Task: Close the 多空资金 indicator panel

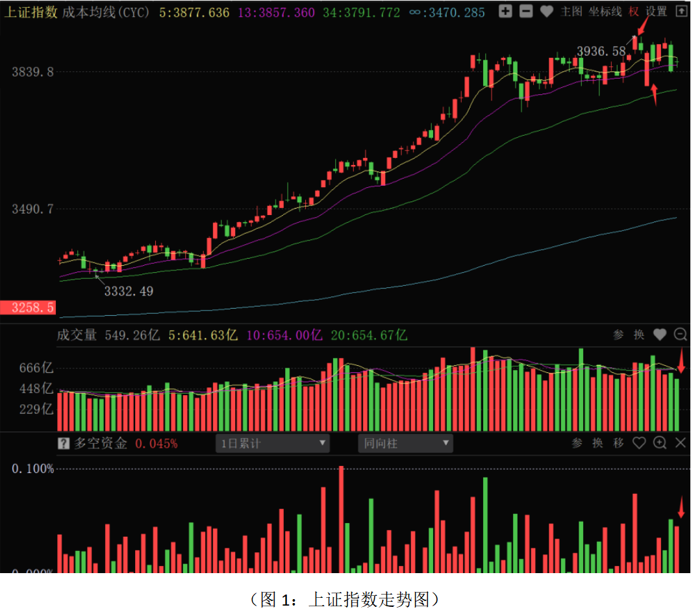Action: 680,443
